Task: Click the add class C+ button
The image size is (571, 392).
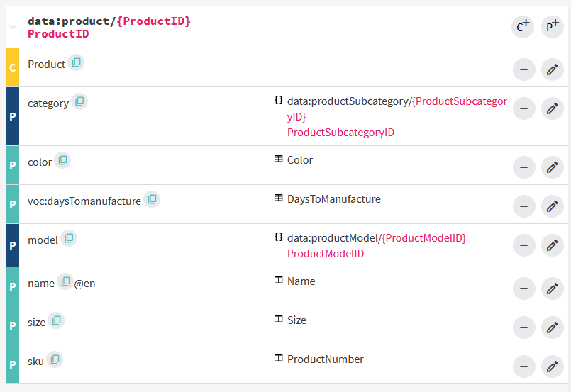Action: tap(523, 26)
